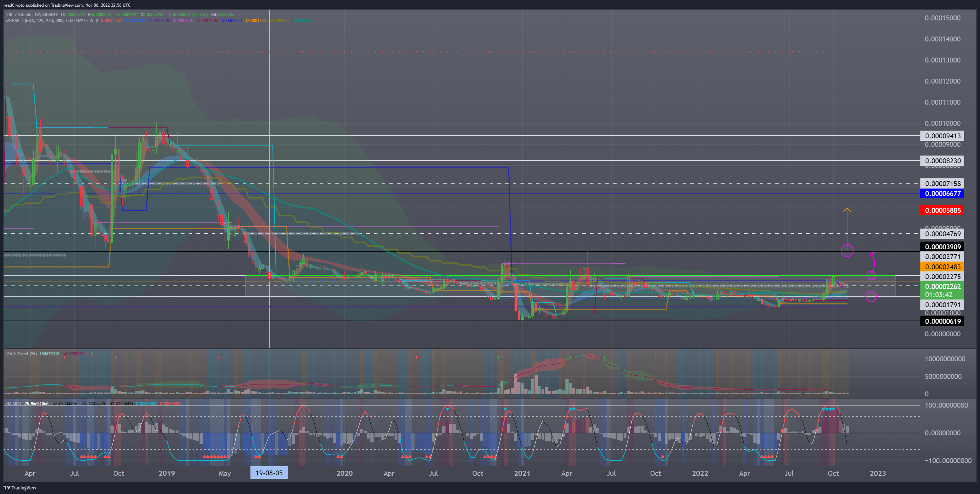Viewport: 980px width, 494px height.
Task: Click the close value C0.00002262 in legend
Action: coord(153,15)
